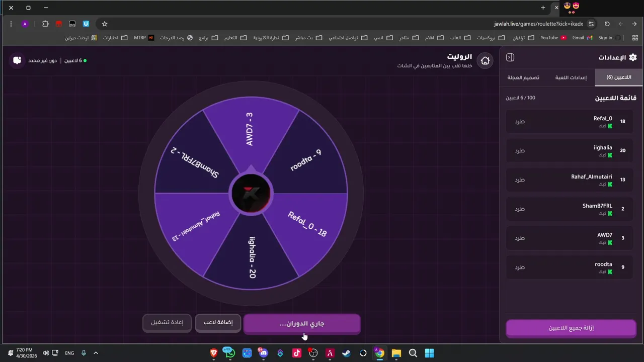644x362 pixels.
Task: Click the Kick platform icon under AWD7
Action: (610, 242)
